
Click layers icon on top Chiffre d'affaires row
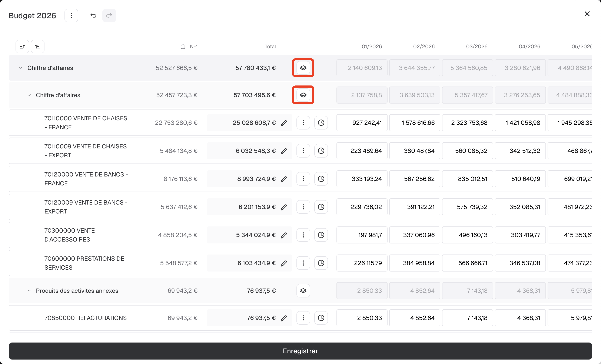pyautogui.click(x=303, y=68)
